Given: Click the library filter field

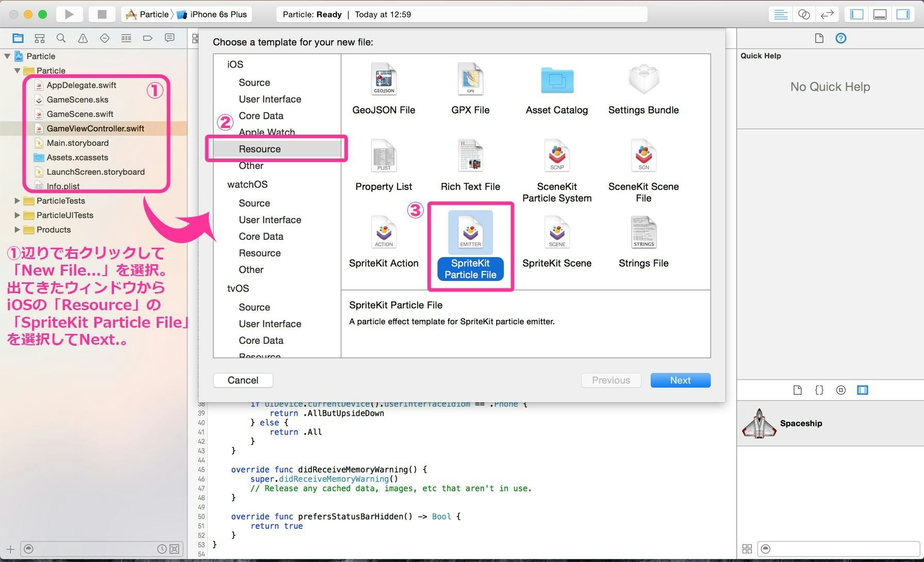Looking at the screenshot, I should click(x=839, y=549).
